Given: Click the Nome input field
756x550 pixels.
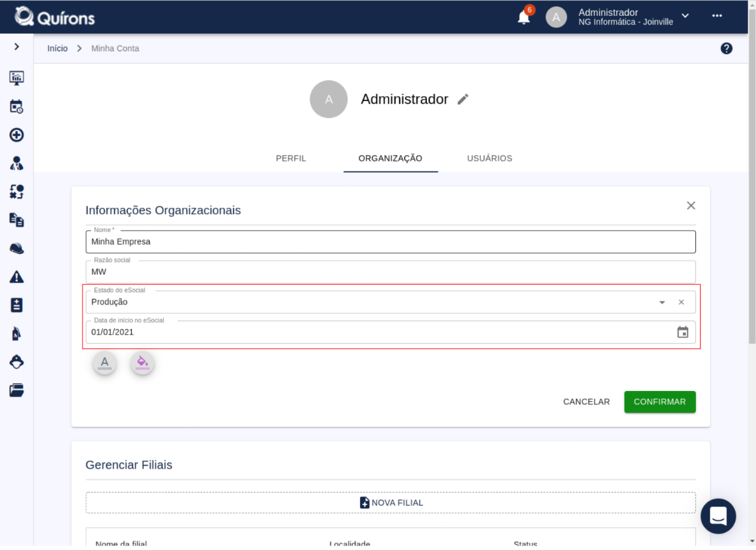Looking at the screenshot, I should click(391, 242).
